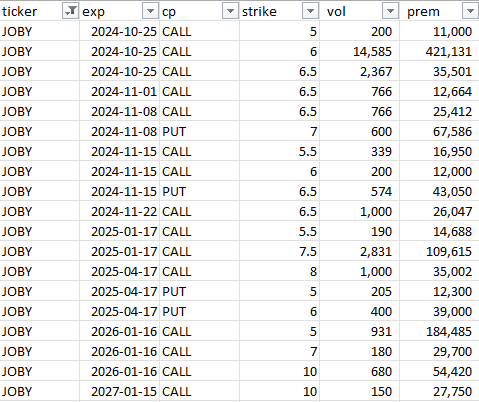Select the premium cell 109,615

pyautogui.click(x=439, y=251)
